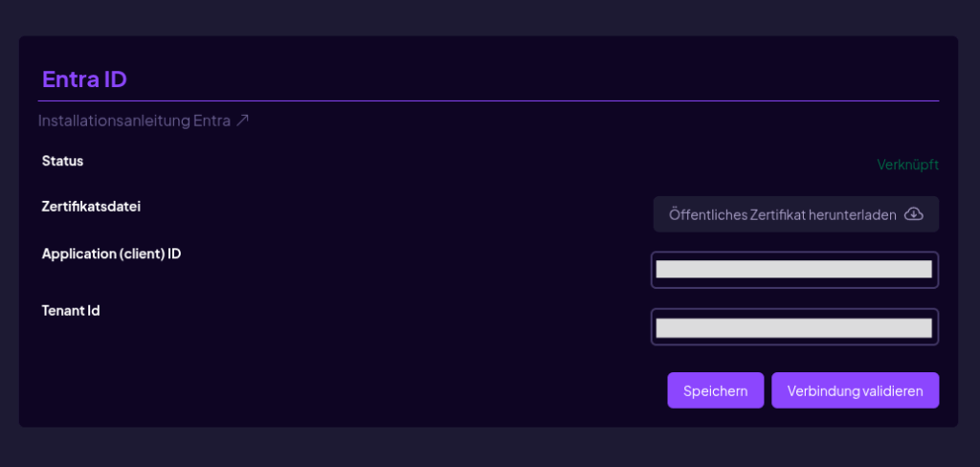Save settings with the Speichern button
980x467 pixels.
[716, 390]
